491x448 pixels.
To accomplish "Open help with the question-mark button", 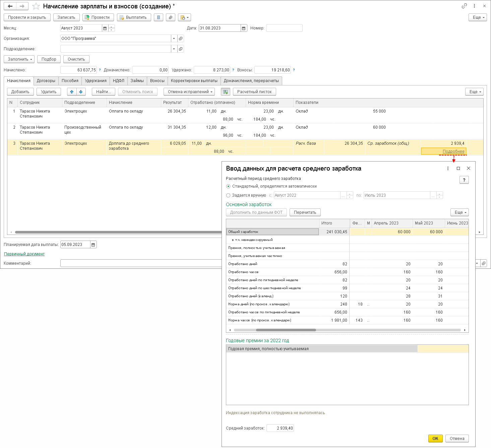I will [x=464, y=180].
